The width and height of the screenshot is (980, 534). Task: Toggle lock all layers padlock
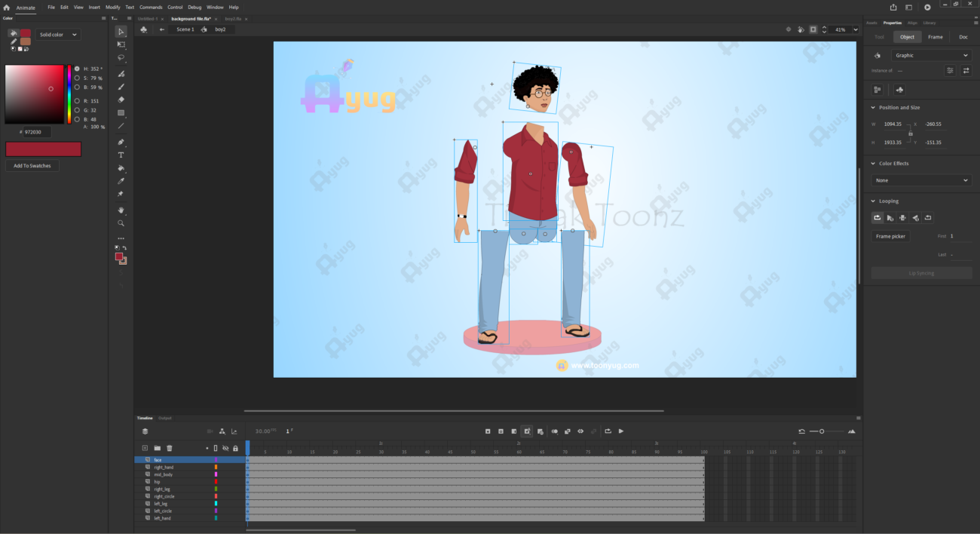click(235, 448)
